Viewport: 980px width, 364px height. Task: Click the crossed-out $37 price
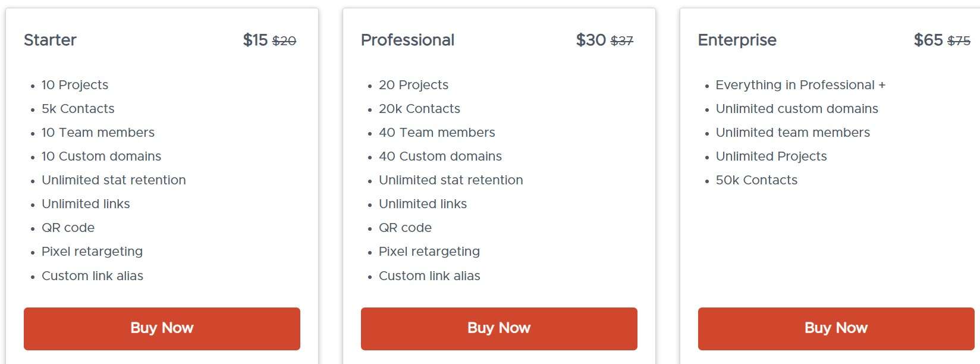tap(622, 41)
